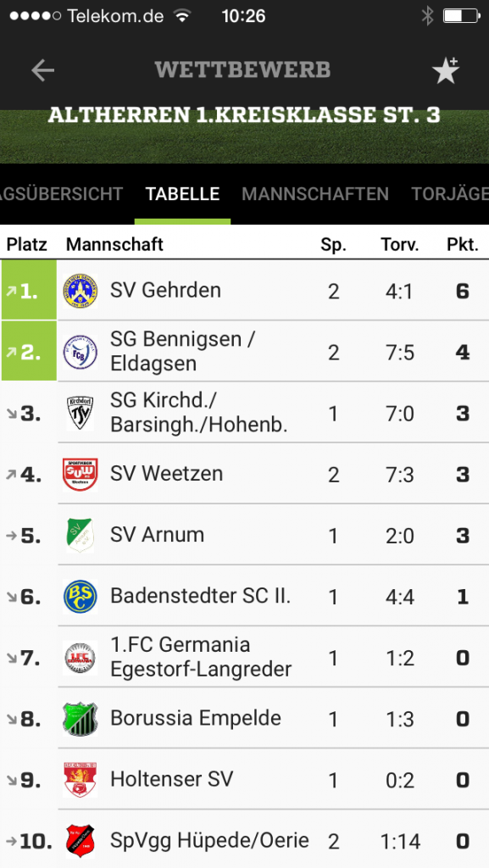Open the SV Gehrden club crest

click(81, 291)
